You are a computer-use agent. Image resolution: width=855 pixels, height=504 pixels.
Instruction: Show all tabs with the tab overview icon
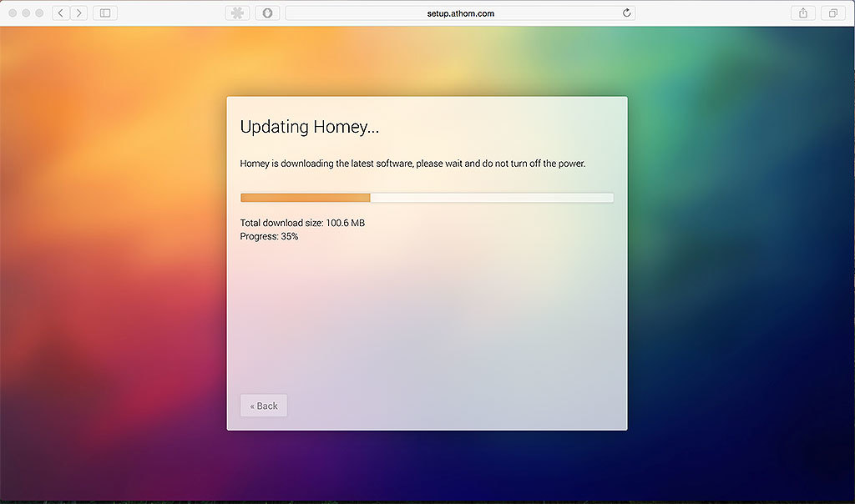(x=833, y=13)
